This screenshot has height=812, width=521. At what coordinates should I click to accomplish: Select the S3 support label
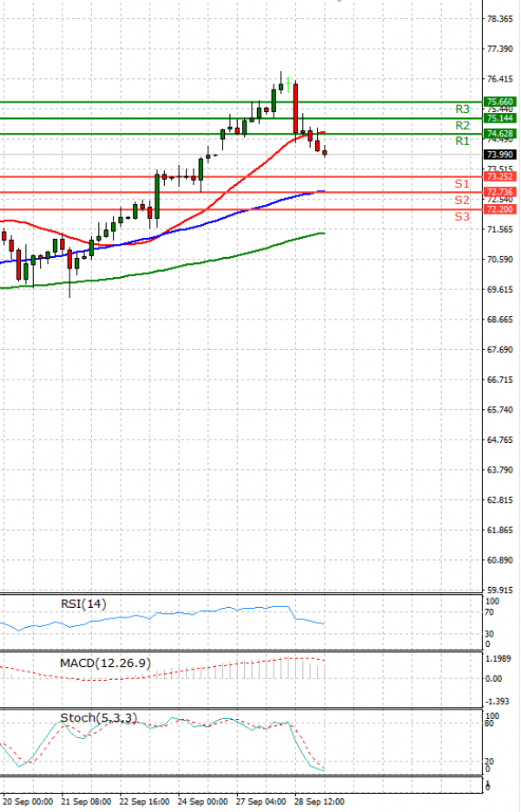click(462, 216)
